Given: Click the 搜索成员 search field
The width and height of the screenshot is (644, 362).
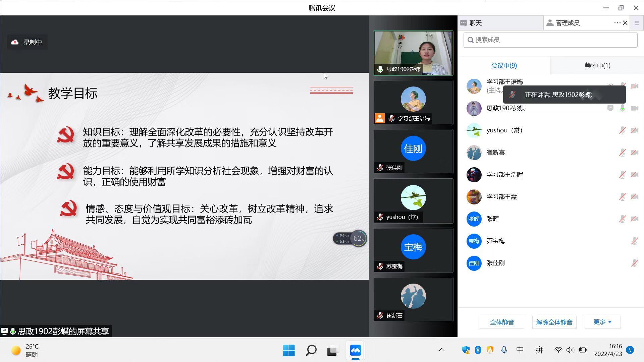Looking at the screenshot, I should (550, 40).
